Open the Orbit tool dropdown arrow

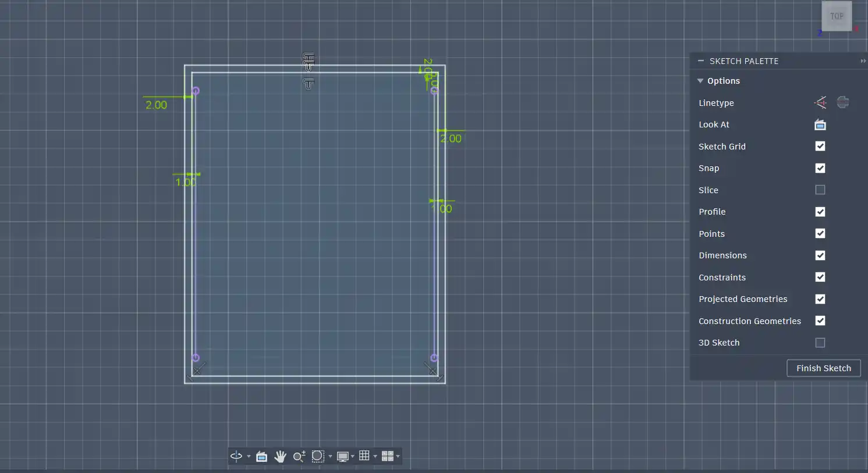249,456
